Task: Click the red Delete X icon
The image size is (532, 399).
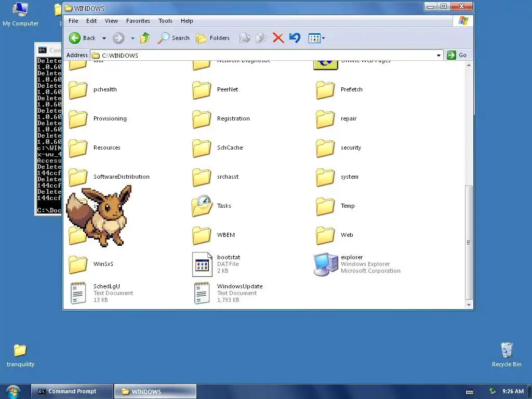Action: 278,38
